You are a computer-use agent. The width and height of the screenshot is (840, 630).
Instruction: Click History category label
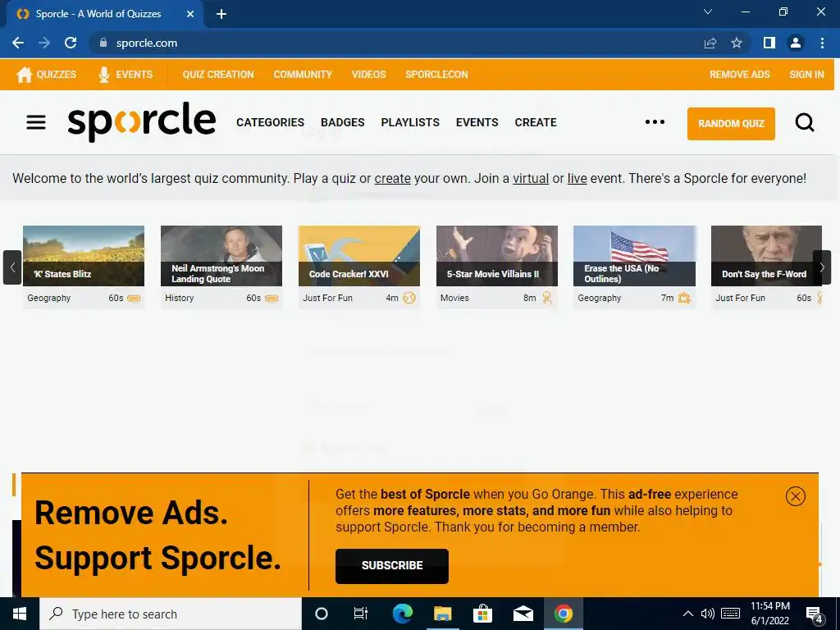[179, 298]
